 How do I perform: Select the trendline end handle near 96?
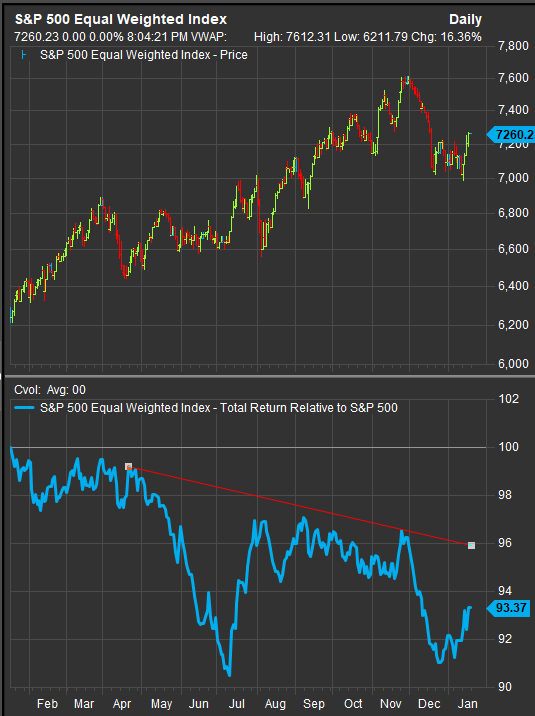pyautogui.click(x=472, y=545)
